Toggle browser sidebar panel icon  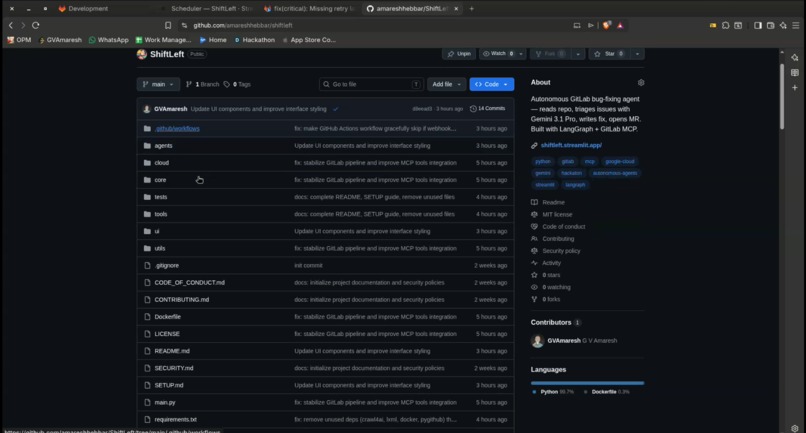pyautogui.click(x=758, y=25)
